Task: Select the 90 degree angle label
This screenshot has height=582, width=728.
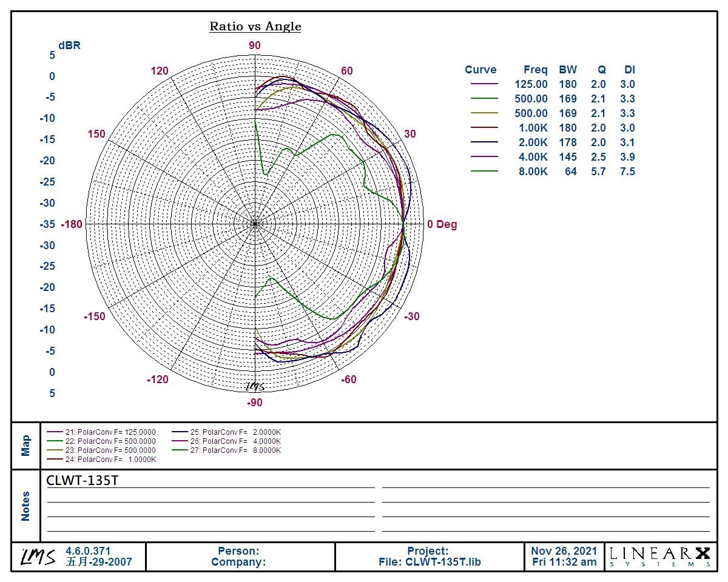Action: [x=255, y=45]
